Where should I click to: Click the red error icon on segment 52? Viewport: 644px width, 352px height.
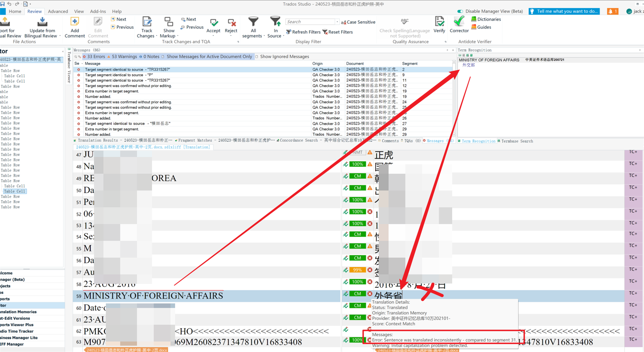pos(370,212)
